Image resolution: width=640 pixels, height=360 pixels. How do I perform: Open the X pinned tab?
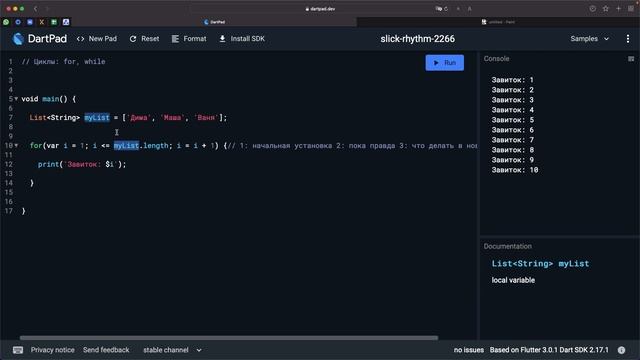click(42, 22)
